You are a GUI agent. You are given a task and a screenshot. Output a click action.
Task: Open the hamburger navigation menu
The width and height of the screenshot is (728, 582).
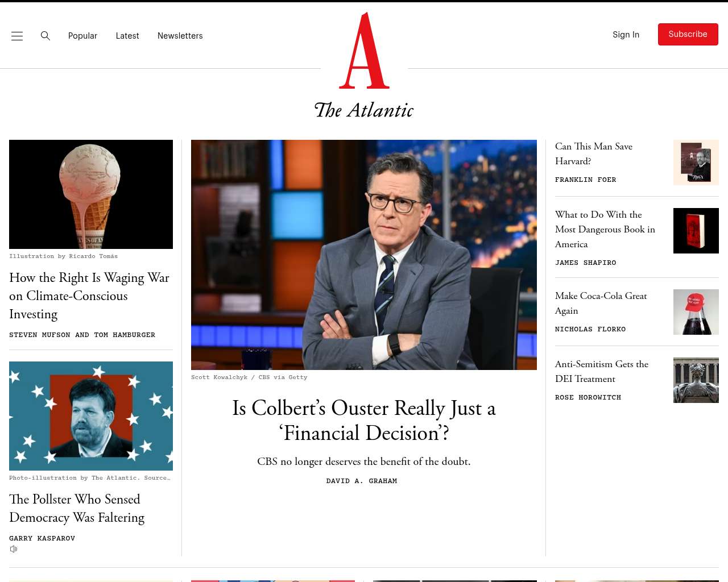(17, 36)
